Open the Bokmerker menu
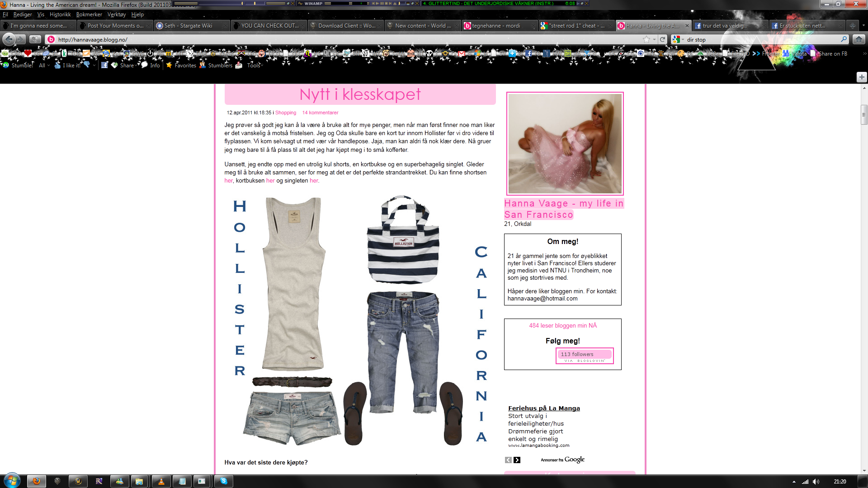The height and width of the screenshot is (488, 868). click(x=89, y=14)
